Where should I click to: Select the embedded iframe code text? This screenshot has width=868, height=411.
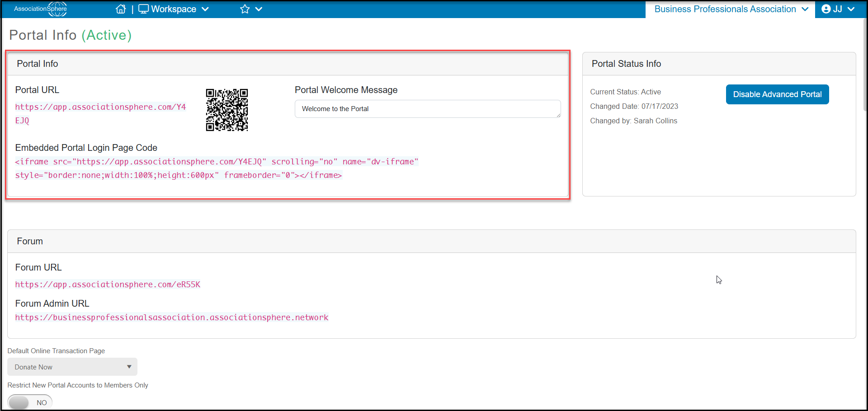(x=217, y=168)
